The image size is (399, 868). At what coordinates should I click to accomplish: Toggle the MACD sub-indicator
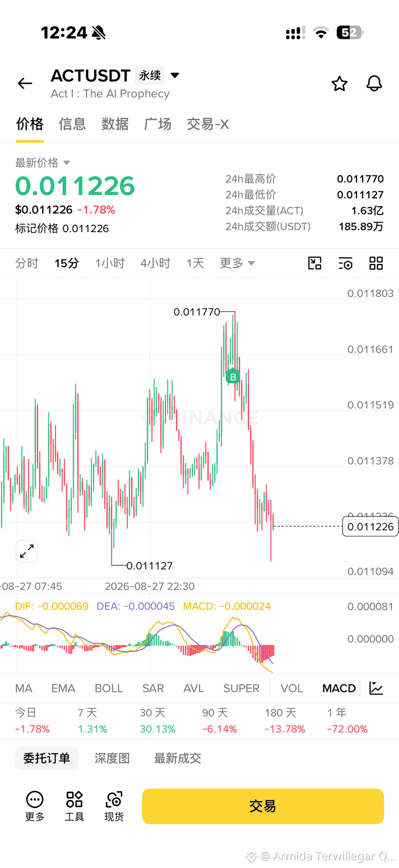tap(339, 688)
